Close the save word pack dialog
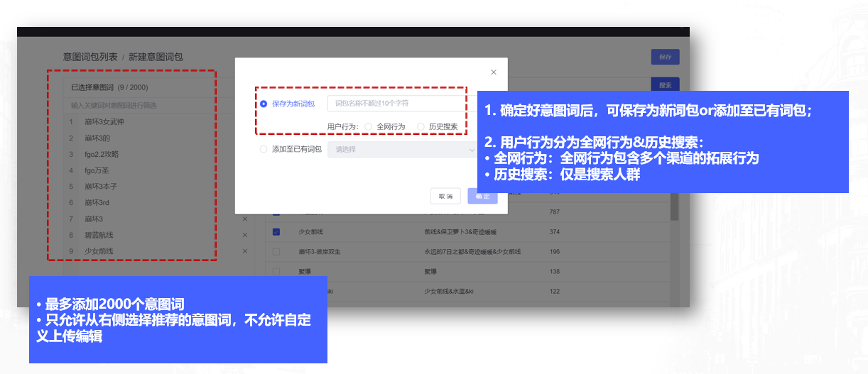This screenshot has width=868, height=374. tap(494, 72)
